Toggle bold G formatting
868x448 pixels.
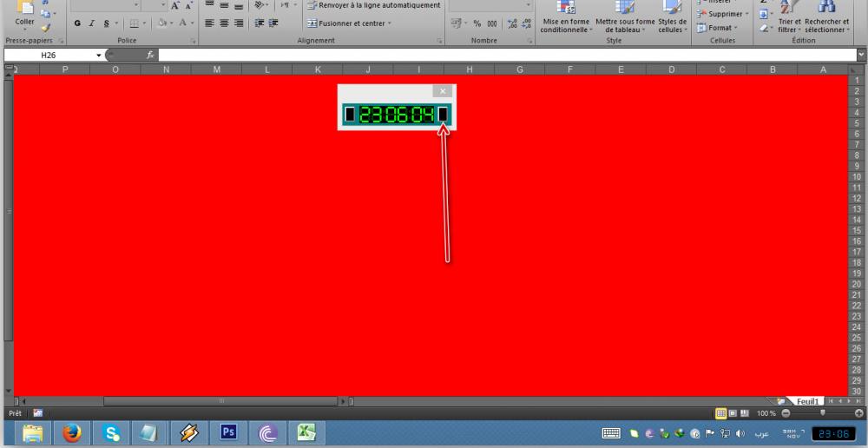[x=77, y=23]
